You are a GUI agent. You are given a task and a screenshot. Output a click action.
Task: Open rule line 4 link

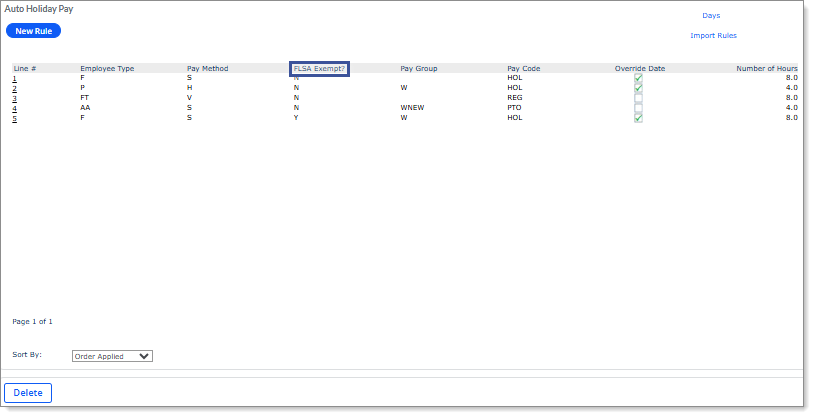coord(15,108)
